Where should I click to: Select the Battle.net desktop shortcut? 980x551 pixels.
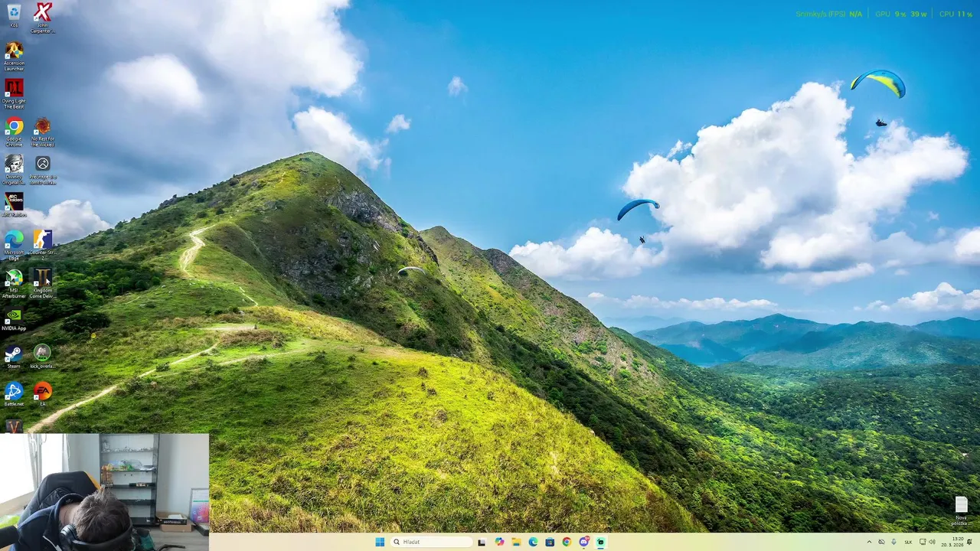(x=14, y=393)
